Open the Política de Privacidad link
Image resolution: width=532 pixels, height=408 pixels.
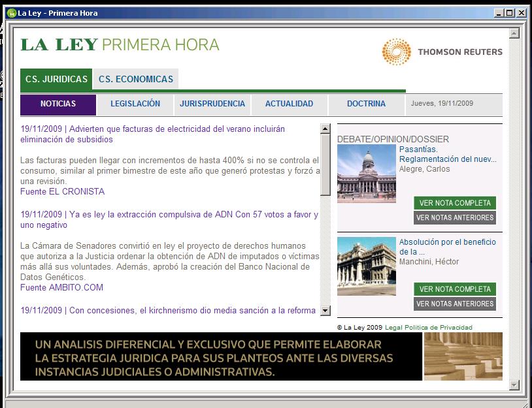(x=439, y=327)
